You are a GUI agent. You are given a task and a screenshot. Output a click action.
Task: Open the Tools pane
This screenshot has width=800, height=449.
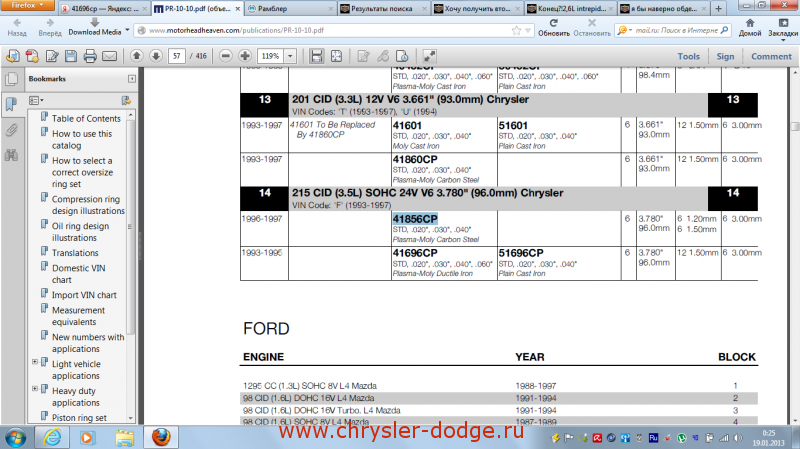pos(688,57)
